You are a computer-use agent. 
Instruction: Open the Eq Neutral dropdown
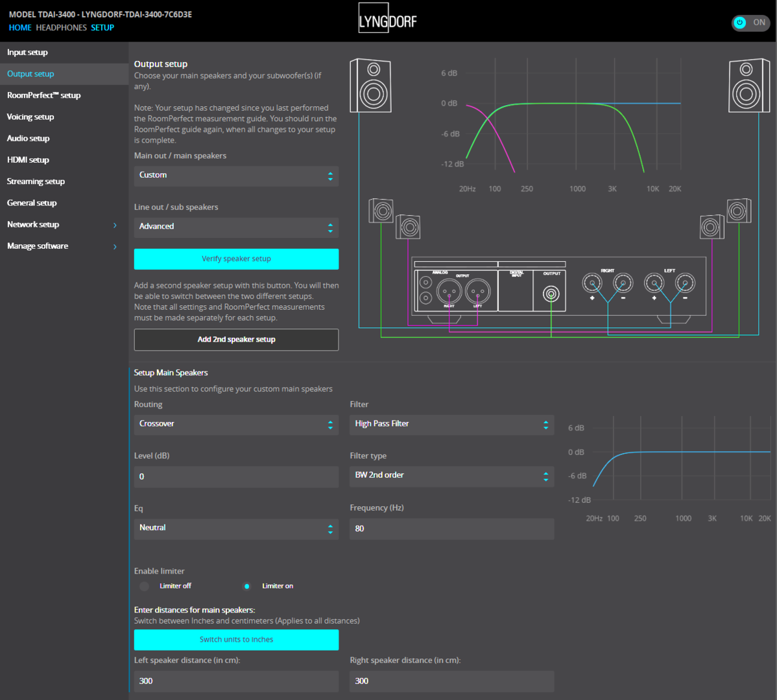(236, 529)
